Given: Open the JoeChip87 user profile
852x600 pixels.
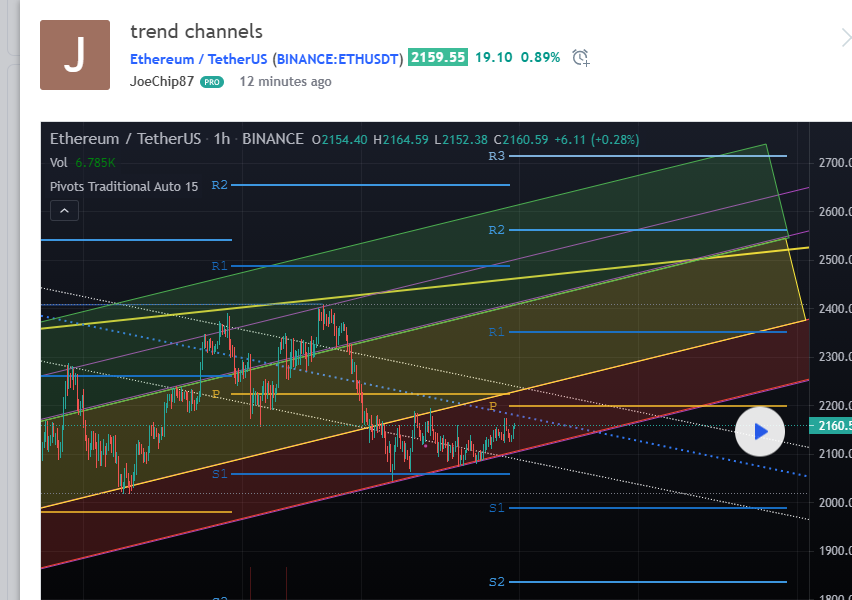Looking at the screenshot, I should pyautogui.click(x=162, y=82).
